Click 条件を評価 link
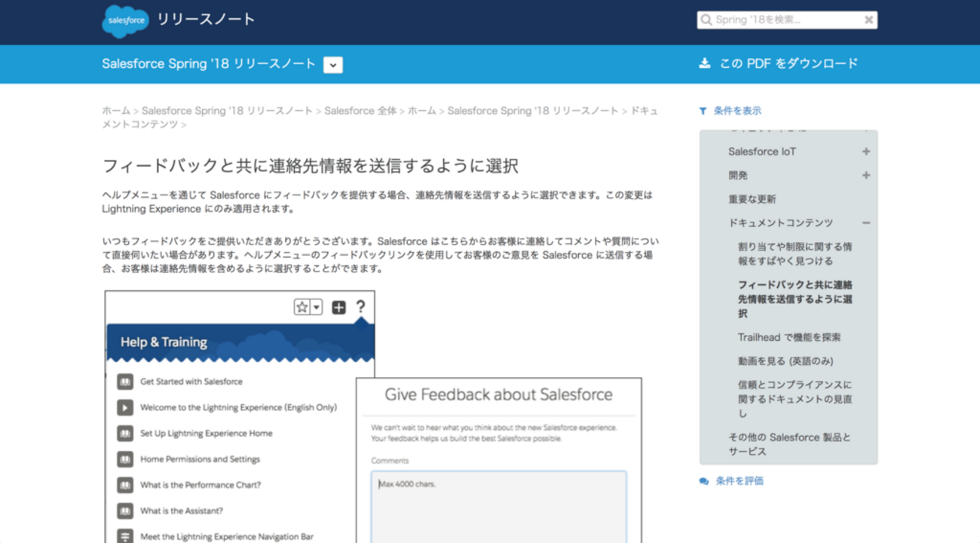This screenshot has width=980, height=543. point(740,480)
